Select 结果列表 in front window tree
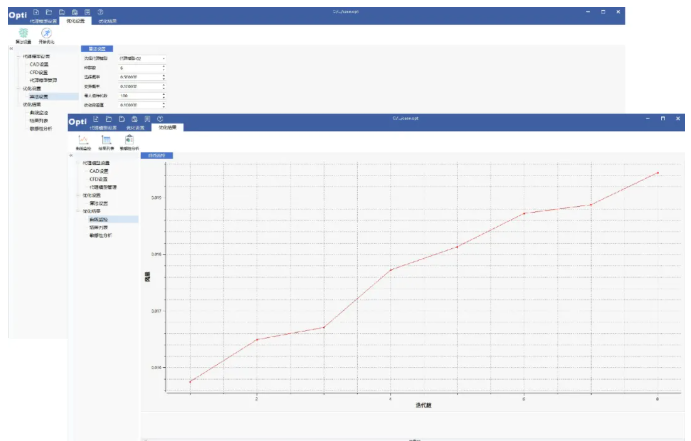 pyautogui.click(x=99, y=227)
